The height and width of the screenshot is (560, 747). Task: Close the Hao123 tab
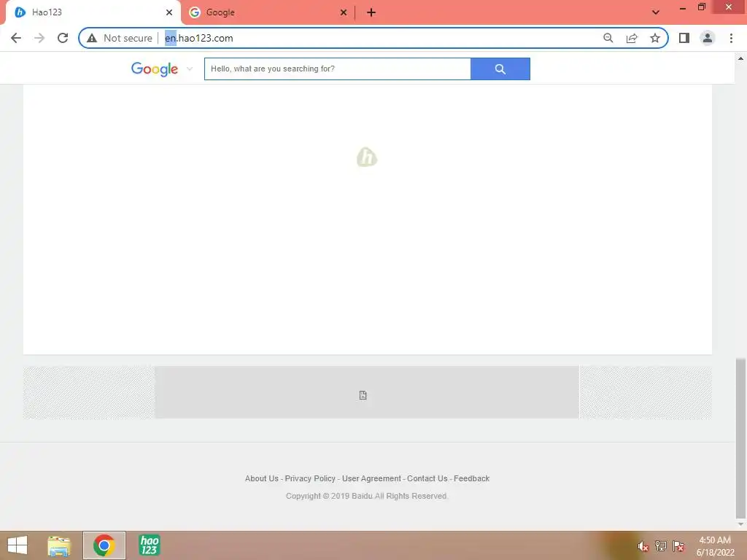pyautogui.click(x=169, y=12)
